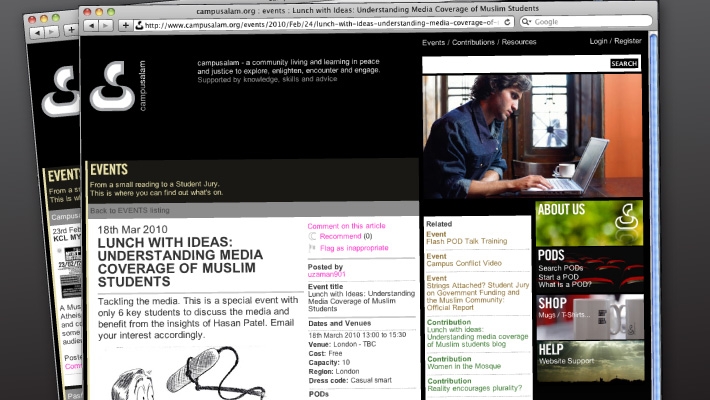Image resolution: width=710 pixels, height=400 pixels.
Task: Click the URL address field
Action: tap(324, 23)
